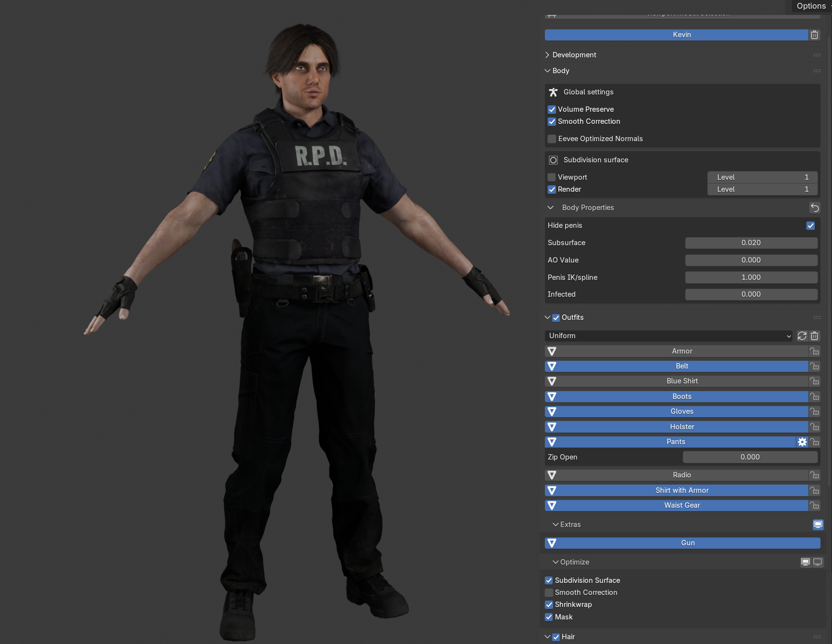The height and width of the screenshot is (644, 832).
Task: Toggle the Radio outfit piece
Action: 676,475
